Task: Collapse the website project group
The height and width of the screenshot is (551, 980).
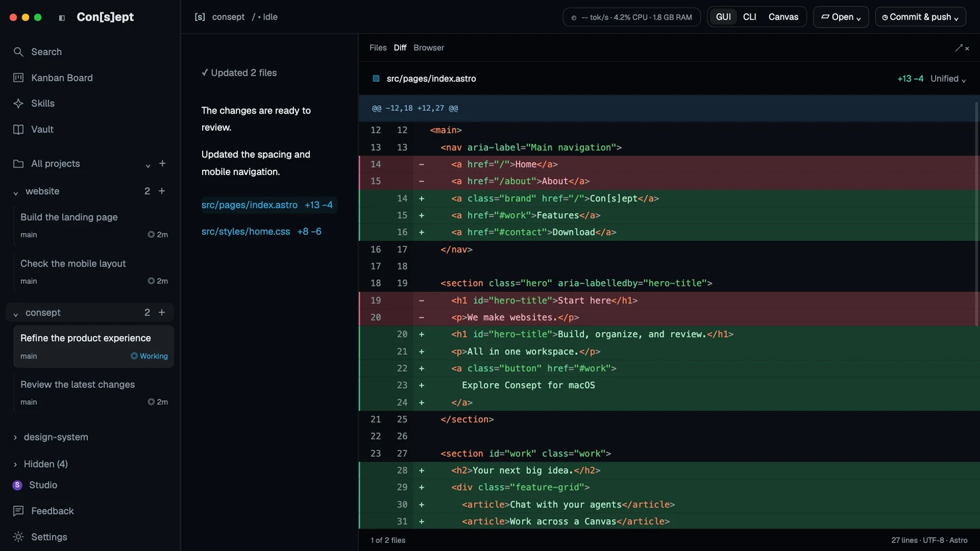Action: point(16,193)
